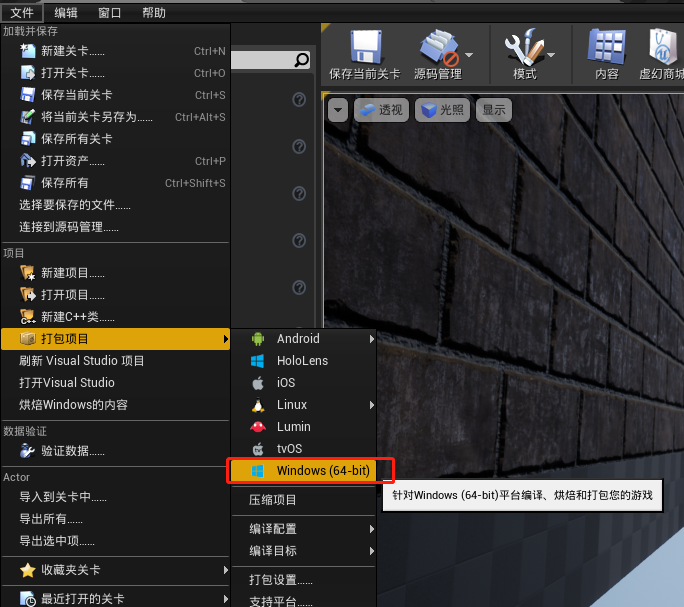Click the topmost question-mark help icon
This screenshot has height=607, width=684.
(299, 99)
